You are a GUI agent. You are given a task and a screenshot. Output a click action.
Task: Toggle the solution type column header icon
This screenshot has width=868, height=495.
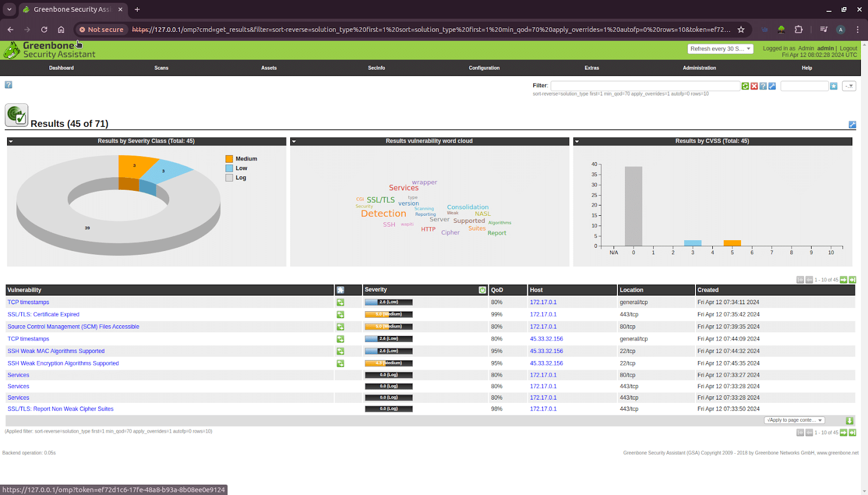[340, 290]
